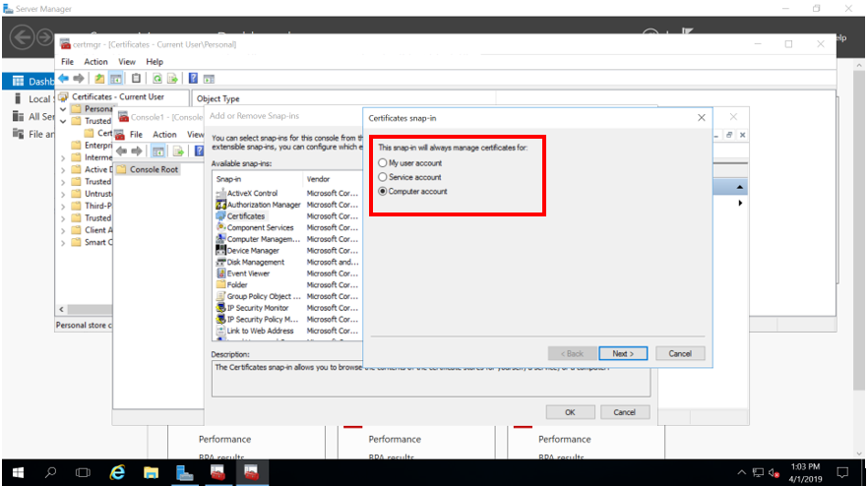Click Up one level folder icon in certmgr
This screenshot has width=868, height=486.
[99, 79]
